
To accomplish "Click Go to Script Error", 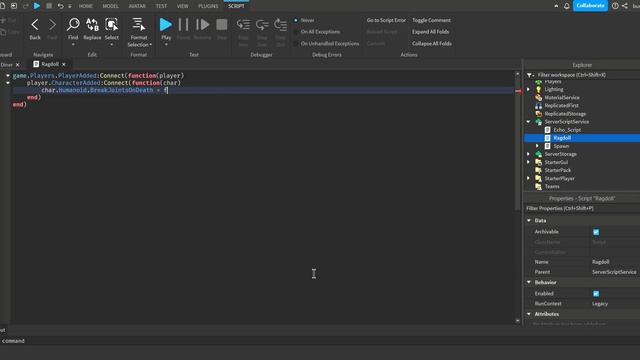I will point(386,20).
